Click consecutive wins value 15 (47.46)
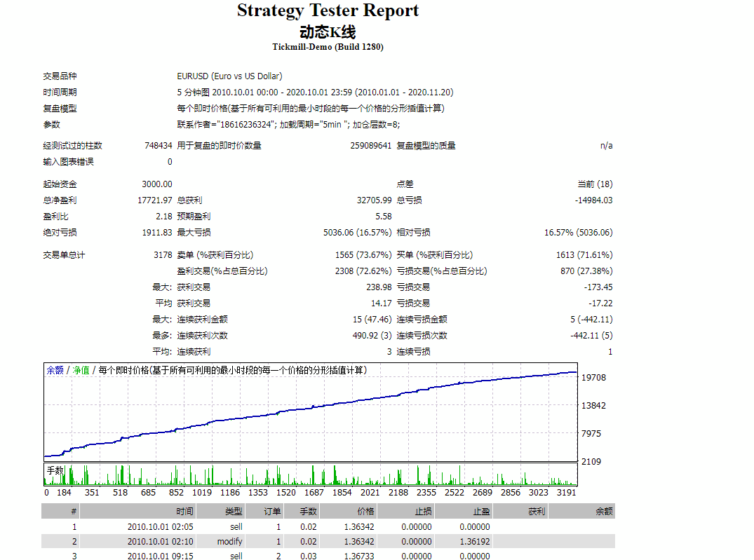This screenshot has width=754, height=560. (x=372, y=320)
